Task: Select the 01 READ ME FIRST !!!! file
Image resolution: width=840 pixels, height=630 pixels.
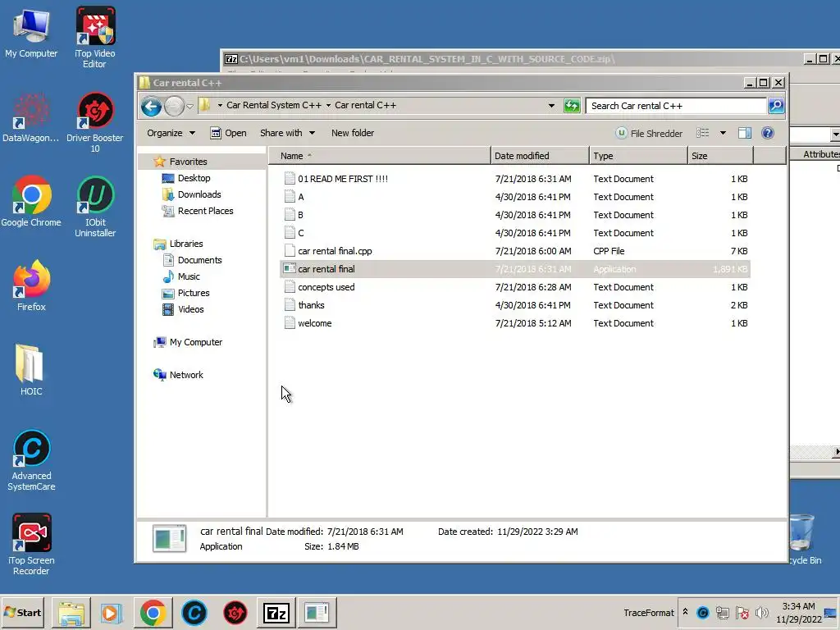Action: 343,179
